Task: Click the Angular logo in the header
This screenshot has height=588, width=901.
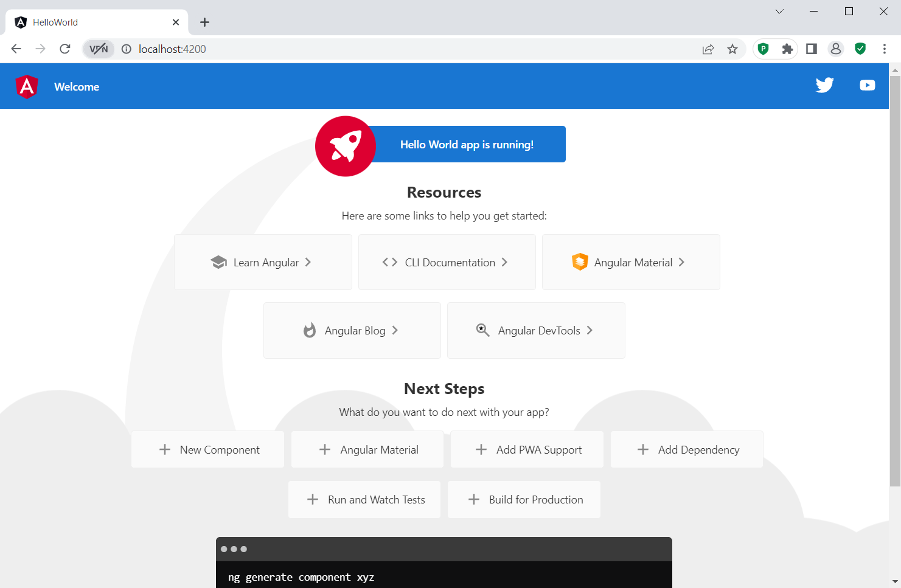Action: point(27,87)
